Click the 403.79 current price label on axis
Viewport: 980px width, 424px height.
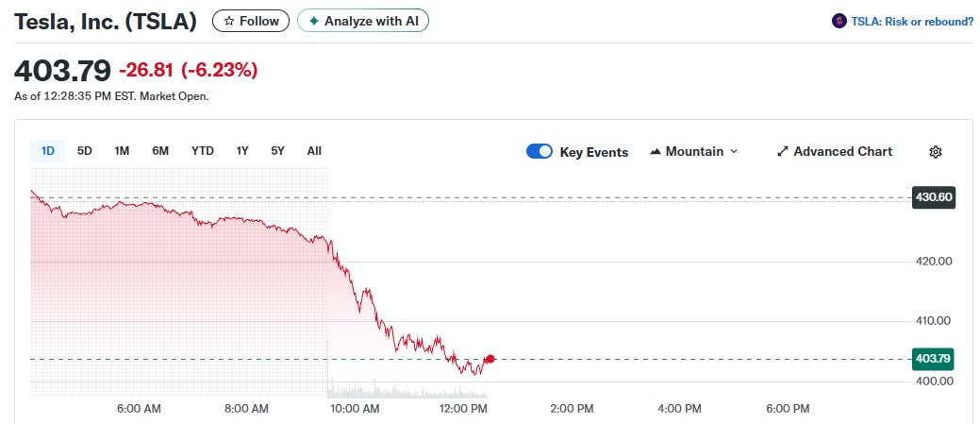tap(933, 359)
